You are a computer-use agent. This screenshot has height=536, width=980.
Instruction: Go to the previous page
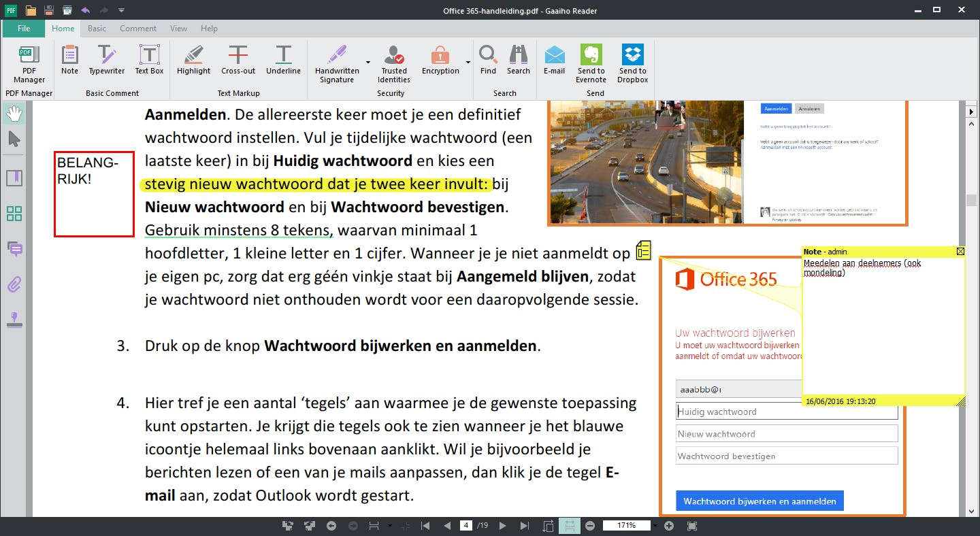point(447,526)
